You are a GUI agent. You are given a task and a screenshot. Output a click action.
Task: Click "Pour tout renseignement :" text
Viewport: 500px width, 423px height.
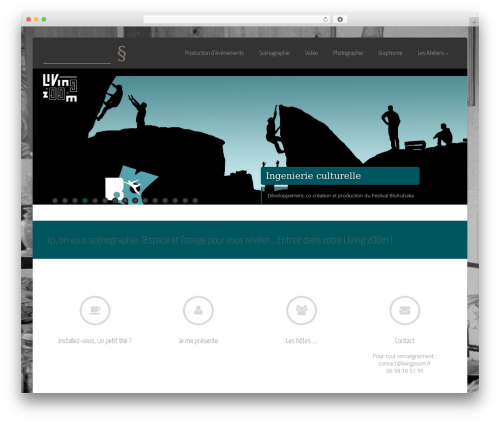pos(405,356)
